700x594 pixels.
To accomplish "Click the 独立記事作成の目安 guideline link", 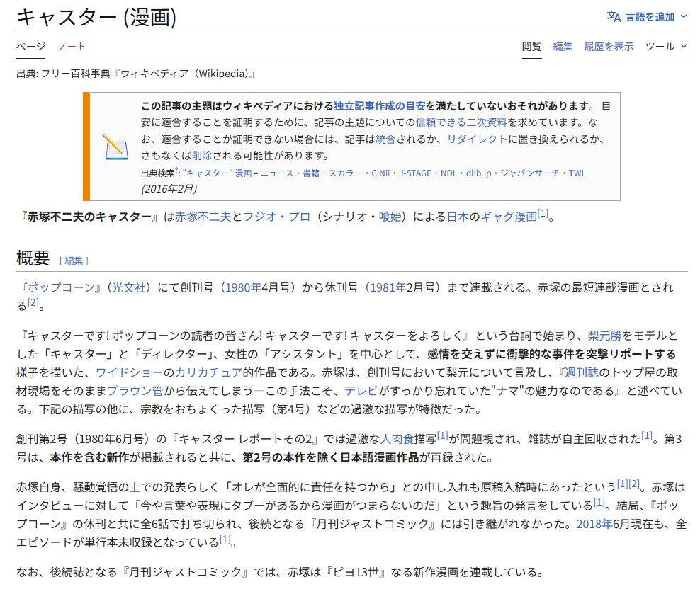I will click(x=380, y=106).
